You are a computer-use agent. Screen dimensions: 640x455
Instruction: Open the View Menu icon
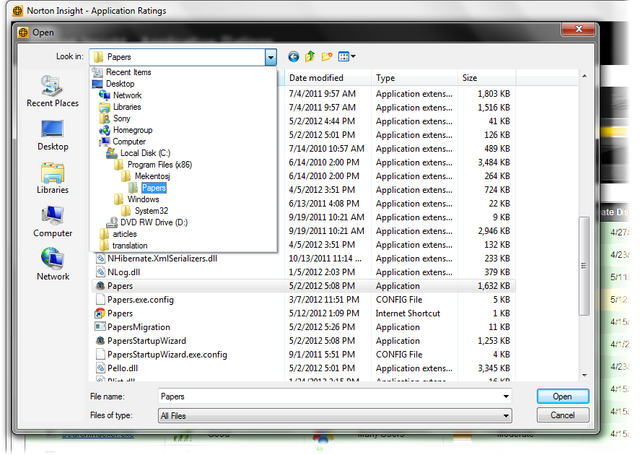coord(346,57)
